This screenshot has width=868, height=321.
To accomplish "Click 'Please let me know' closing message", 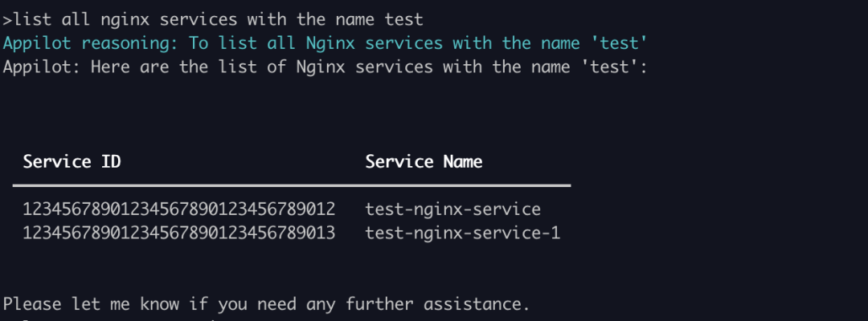I will click(x=266, y=304).
